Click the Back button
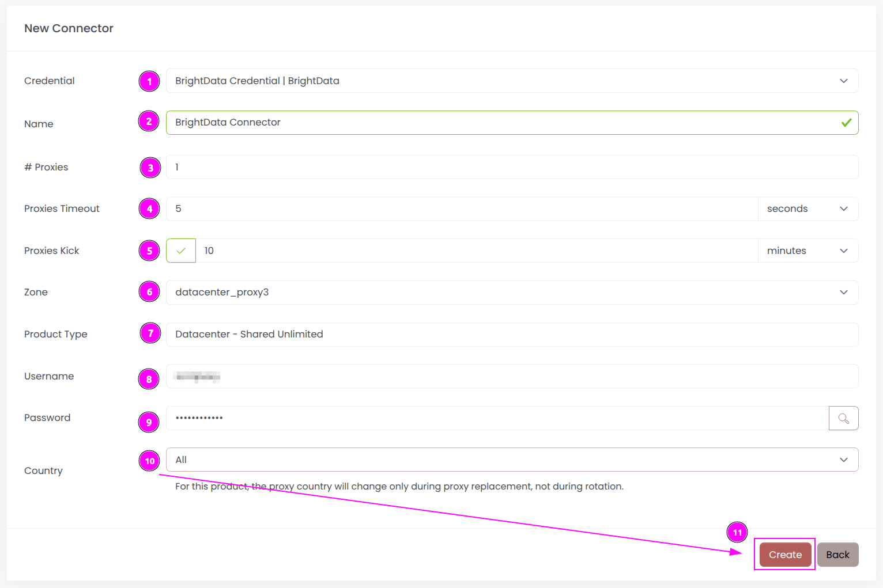 [x=837, y=555]
